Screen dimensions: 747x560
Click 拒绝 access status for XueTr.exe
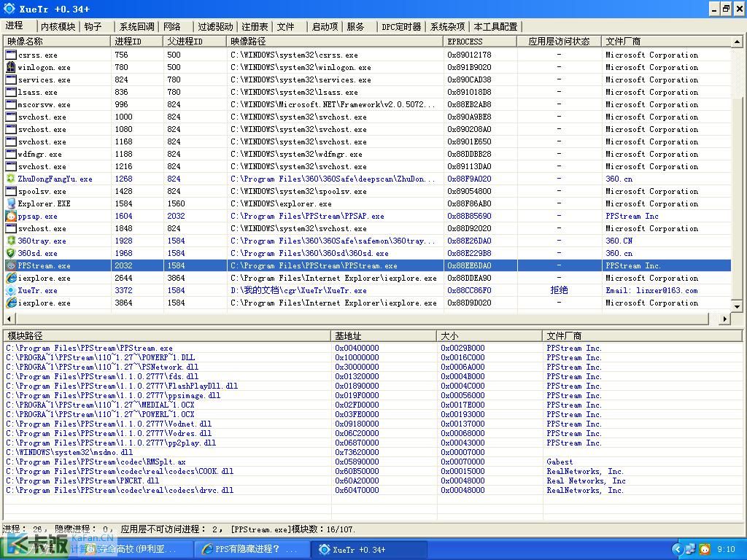pyautogui.click(x=559, y=290)
